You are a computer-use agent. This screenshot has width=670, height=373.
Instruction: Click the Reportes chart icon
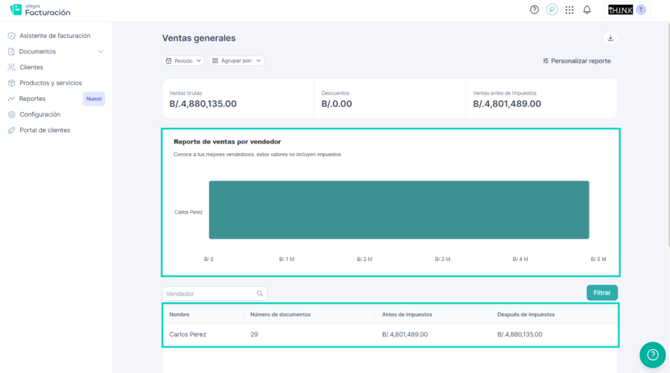tap(12, 99)
